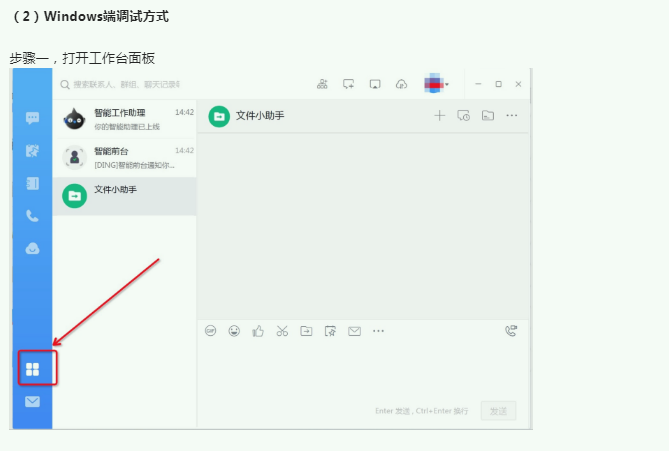Click the start new chat icon
Image resolution: width=669 pixels, height=451 pixels.
point(349,84)
